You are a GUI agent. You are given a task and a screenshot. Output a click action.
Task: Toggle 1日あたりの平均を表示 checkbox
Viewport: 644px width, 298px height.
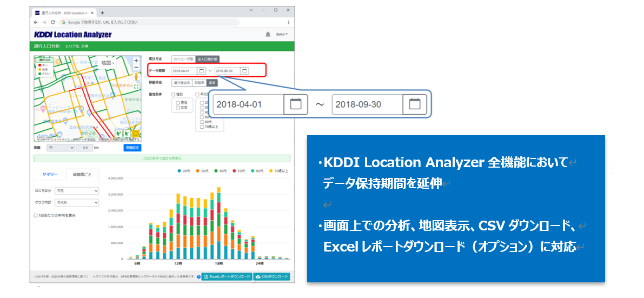click(x=36, y=215)
